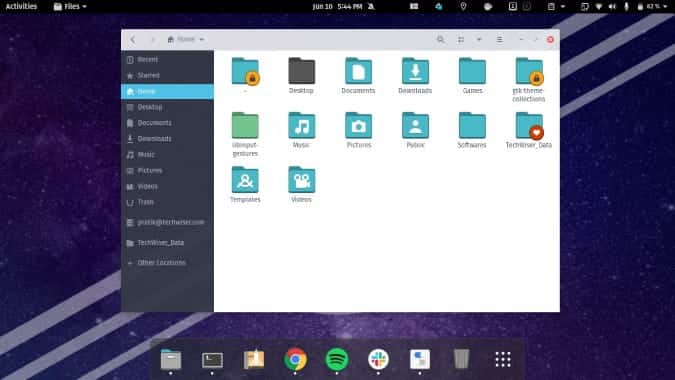Open the Files app menu in top bar
This screenshot has height=380, width=675.
click(70, 6)
